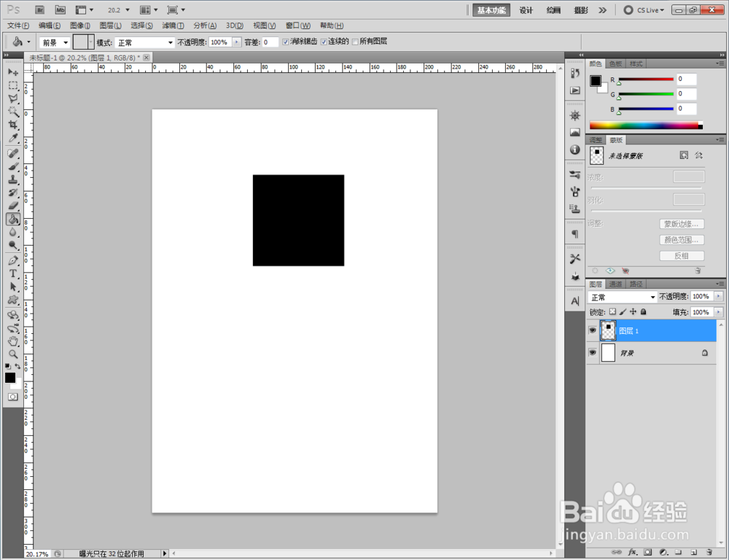This screenshot has width=729, height=560.
Task: Select the Zoom tool
Action: click(13, 354)
